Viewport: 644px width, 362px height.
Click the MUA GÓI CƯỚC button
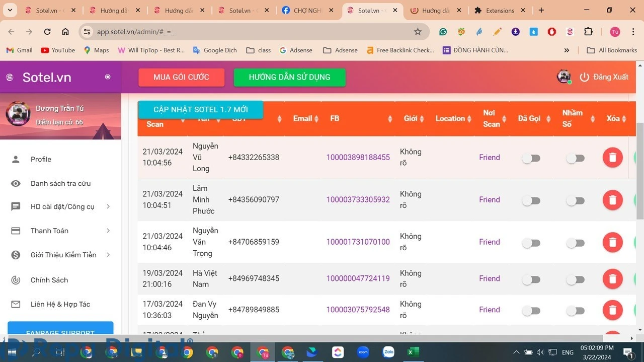pyautogui.click(x=181, y=77)
